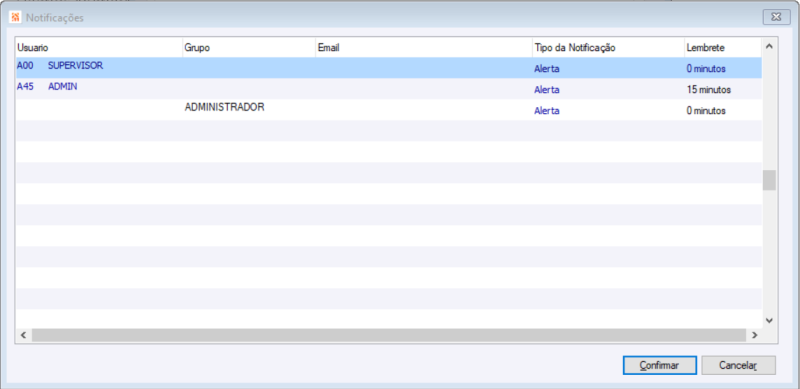800x389 pixels.
Task: Select the A00 user code cell
Action: point(25,66)
